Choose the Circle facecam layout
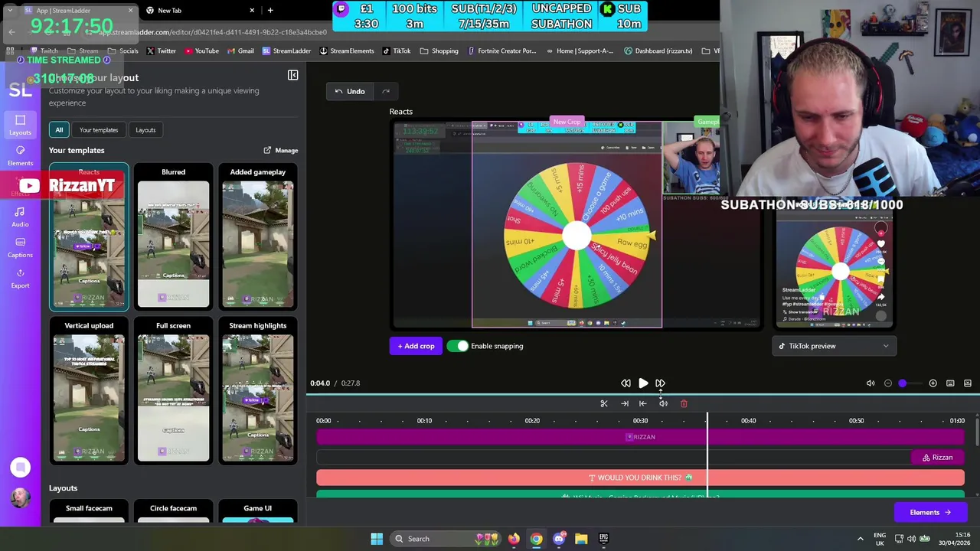 point(173,513)
